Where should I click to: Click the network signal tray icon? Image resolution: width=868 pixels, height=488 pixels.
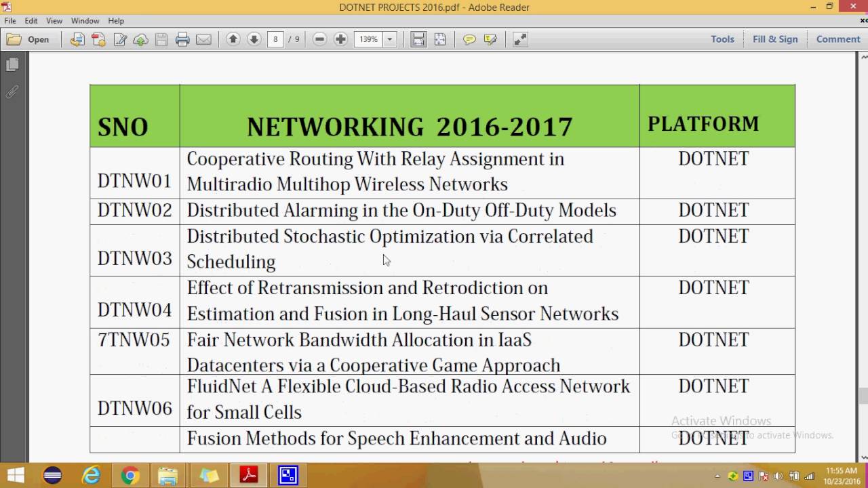pos(808,476)
